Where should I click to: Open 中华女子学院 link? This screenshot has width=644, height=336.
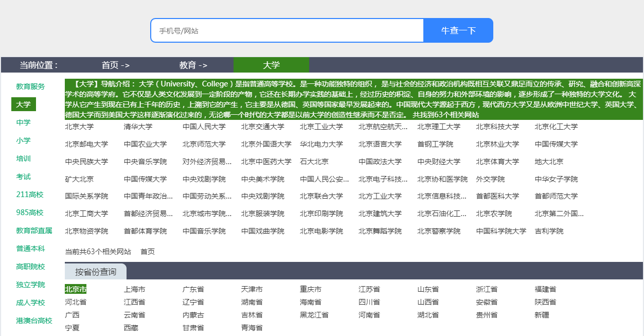pyautogui.click(x=556, y=179)
